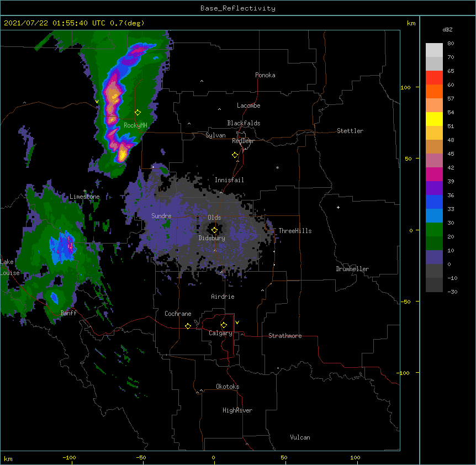The image size is (476, 465).
Task: Click the Blackfalds town label
Action: click(244, 123)
